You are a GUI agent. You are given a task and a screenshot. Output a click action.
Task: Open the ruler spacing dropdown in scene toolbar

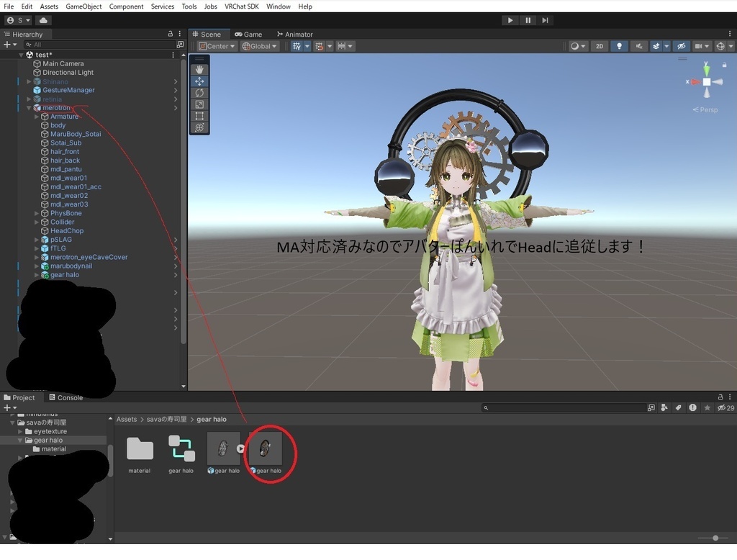click(x=345, y=46)
